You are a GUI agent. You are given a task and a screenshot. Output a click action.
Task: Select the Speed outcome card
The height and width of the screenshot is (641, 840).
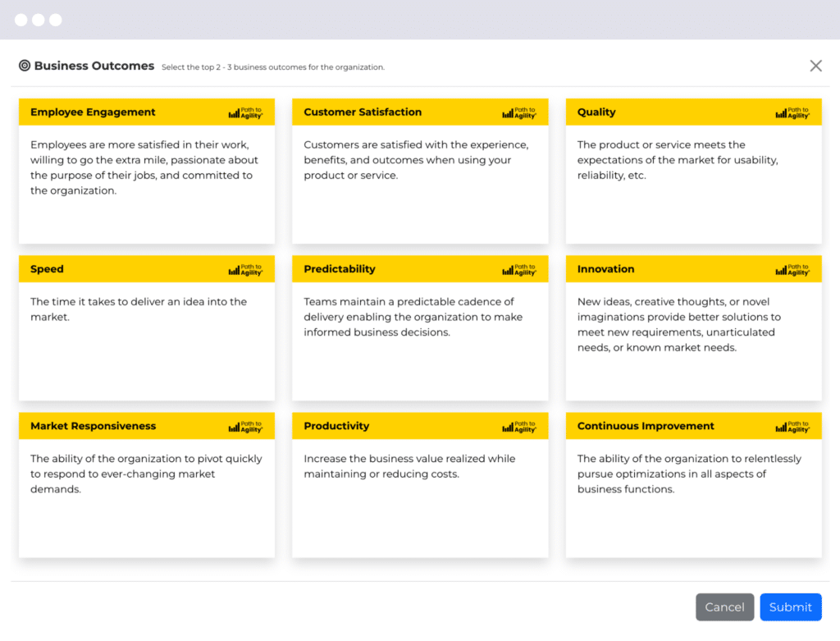[x=146, y=328]
